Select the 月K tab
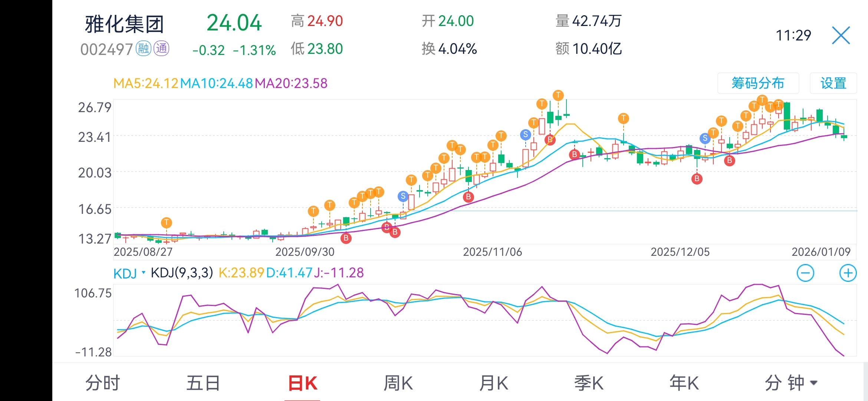Screen dimensions: 868x401 tap(493, 383)
